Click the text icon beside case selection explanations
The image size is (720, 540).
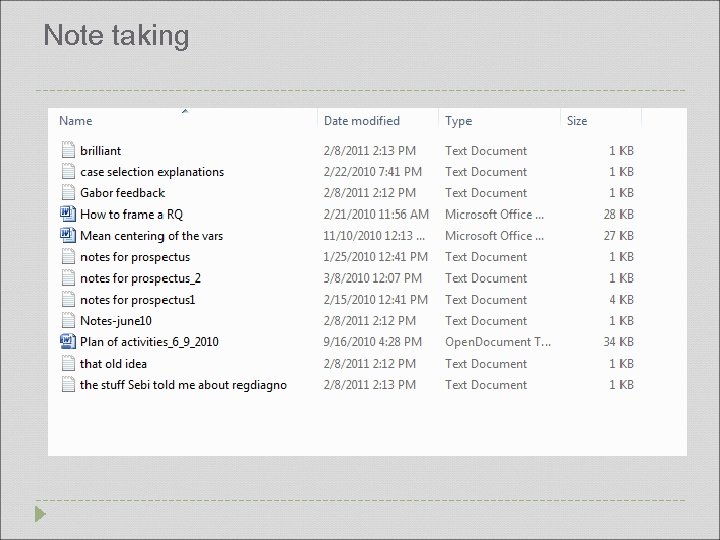68,171
